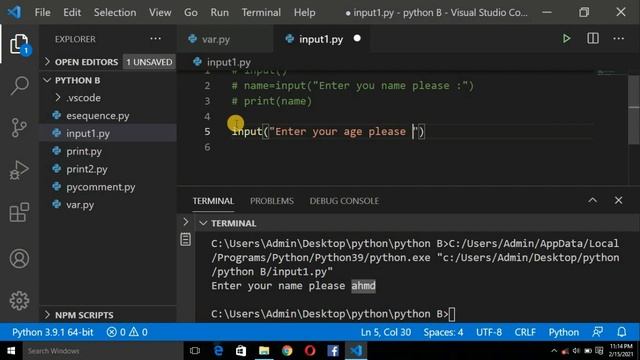Open Microsoft Store from taskbar
The width and height of the screenshot is (640, 360).
pos(241,351)
